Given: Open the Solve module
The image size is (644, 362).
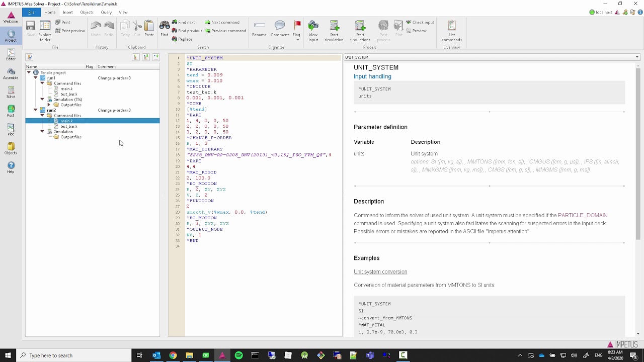Looking at the screenshot, I should (x=11, y=93).
